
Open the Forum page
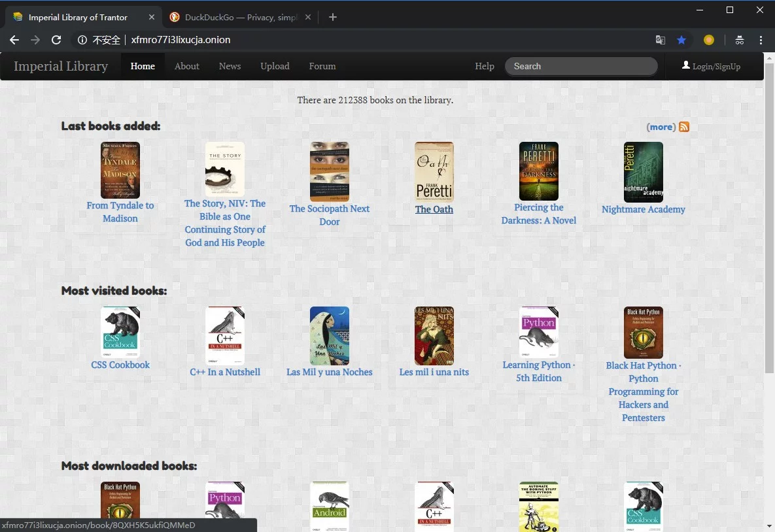[x=322, y=66]
